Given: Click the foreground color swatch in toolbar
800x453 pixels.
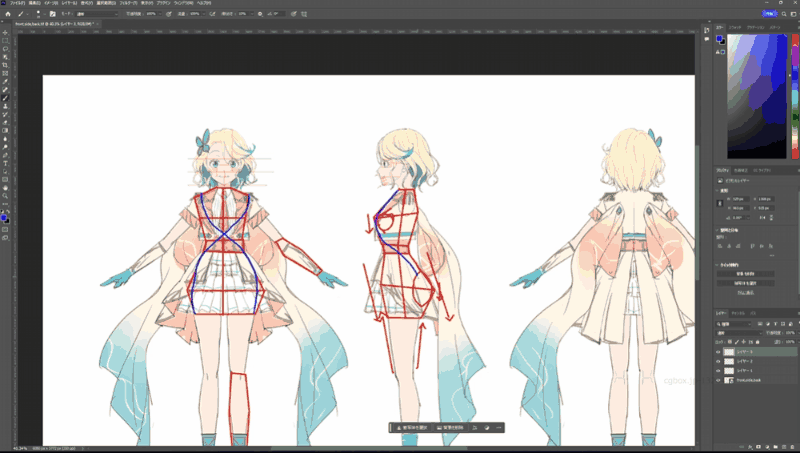Looking at the screenshot, I should (x=4, y=215).
